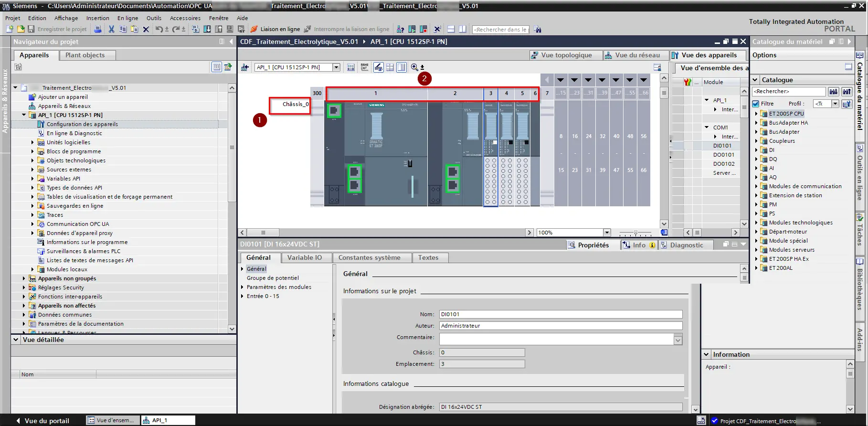The width and height of the screenshot is (868, 426).
Task: Expand the ET 200SP CPU catalogue folder
Action: coord(756,114)
